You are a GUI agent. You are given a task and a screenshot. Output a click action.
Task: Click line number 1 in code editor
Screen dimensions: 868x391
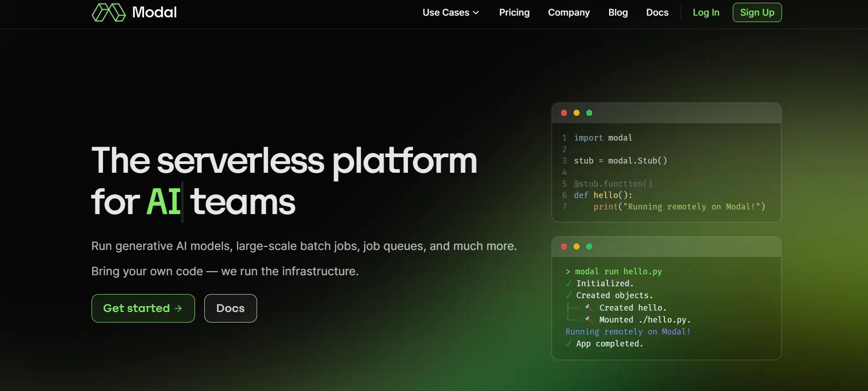tap(564, 138)
